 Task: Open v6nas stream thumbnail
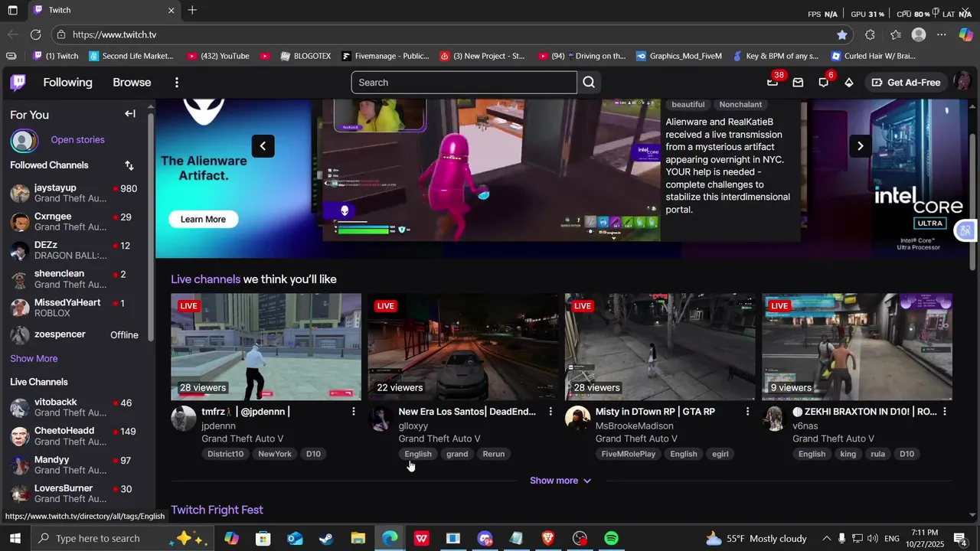coord(857,347)
